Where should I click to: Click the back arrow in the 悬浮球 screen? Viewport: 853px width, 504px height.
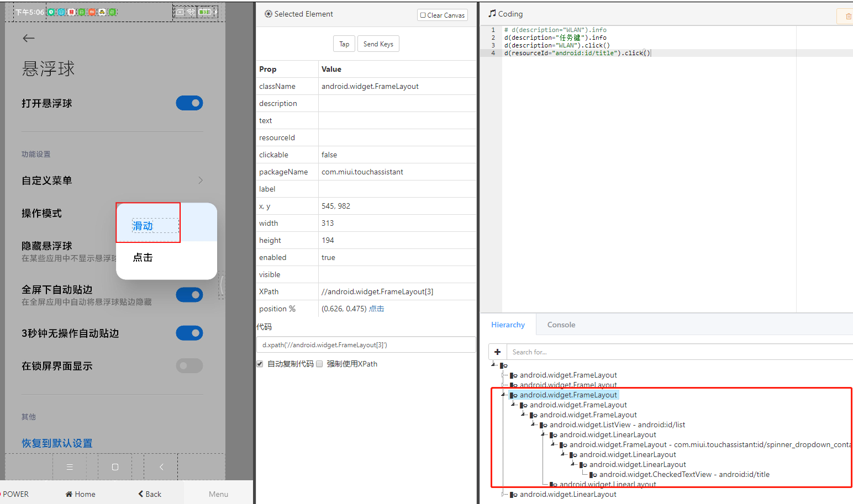pyautogui.click(x=28, y=38)
